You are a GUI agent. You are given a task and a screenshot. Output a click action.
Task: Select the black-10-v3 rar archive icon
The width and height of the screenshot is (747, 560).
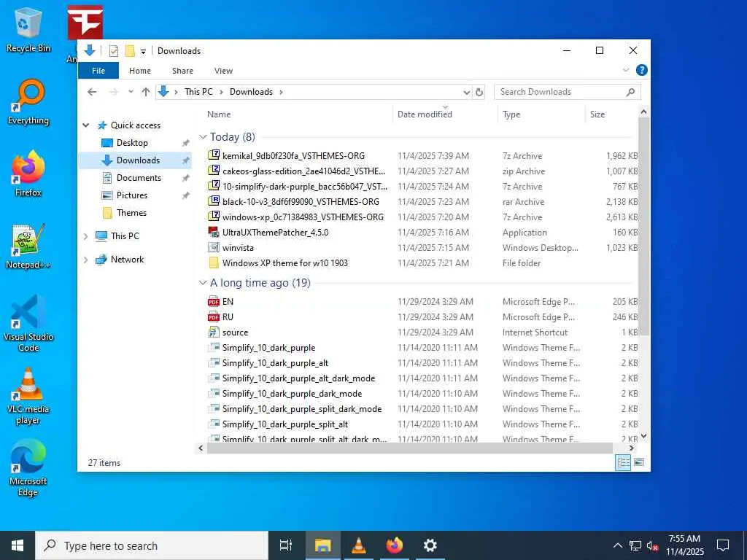214,201
